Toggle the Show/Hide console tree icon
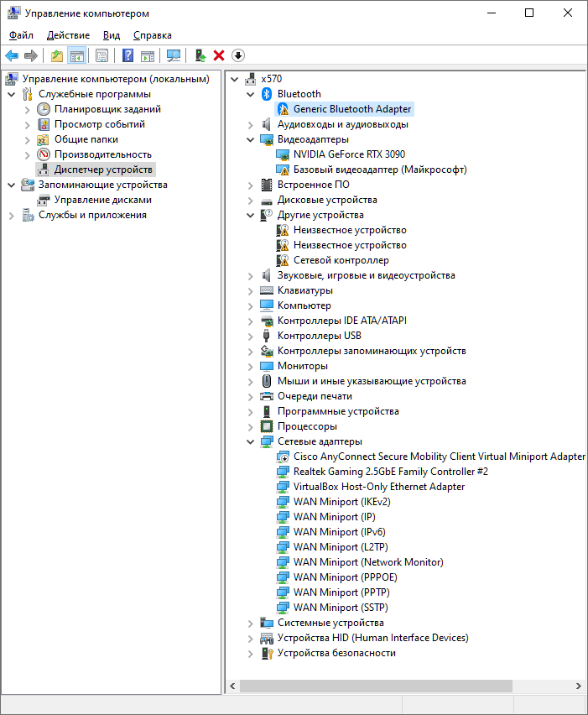Image resolution: width=588 pixels, height=715 pixels. [76, 55]
